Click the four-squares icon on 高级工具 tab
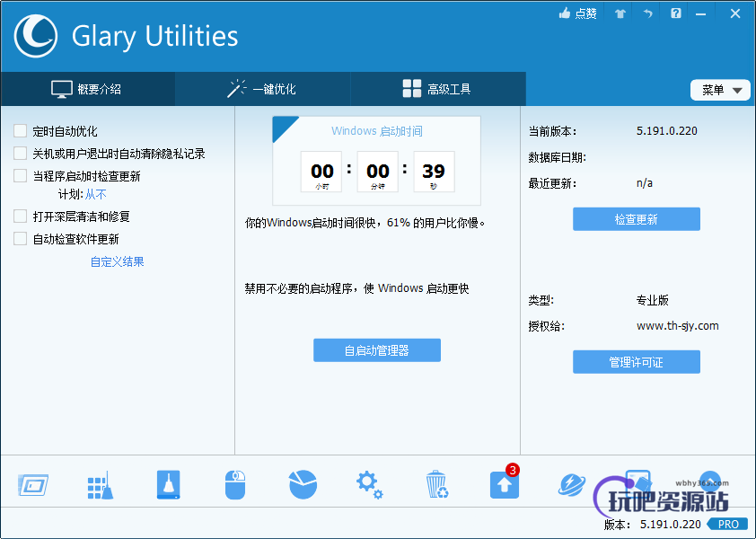The width and height of the screenshot is (756, 539). coord(412,89)
